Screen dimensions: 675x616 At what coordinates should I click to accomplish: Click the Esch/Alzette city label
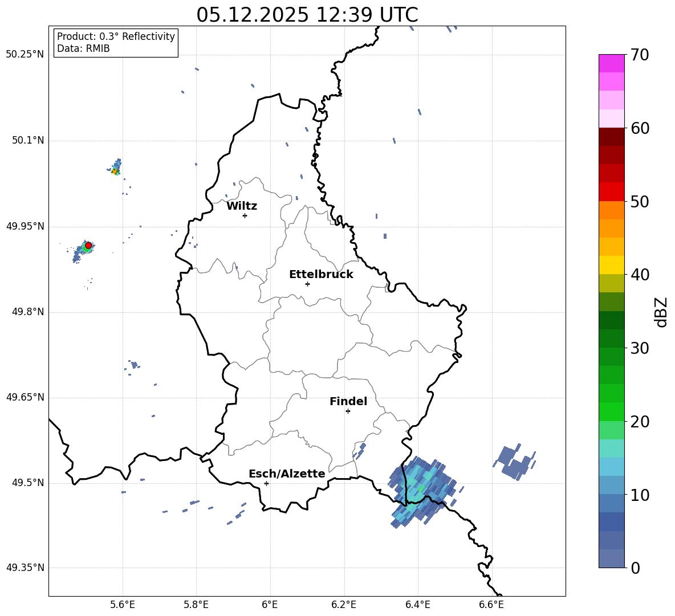point(287,474)
